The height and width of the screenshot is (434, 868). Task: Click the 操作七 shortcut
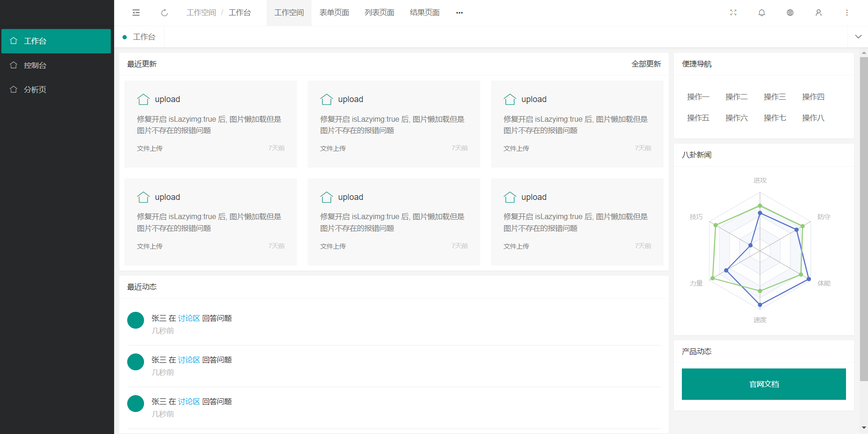(x=775, y=118)
